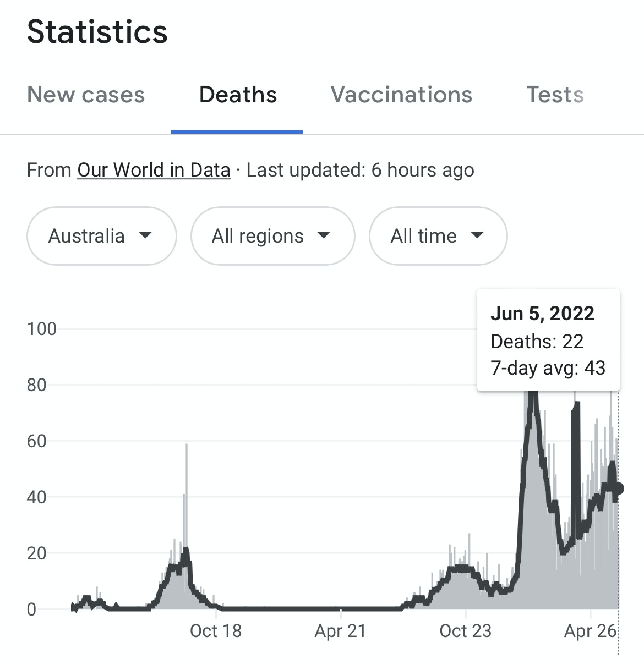This screenshot has height=664, width=644.
Task: Open the Our World in Data link
Action: [x=154, y=170]
